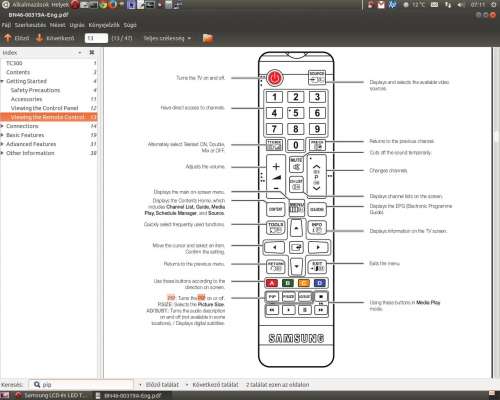
Task: Open the Index sidebar selector dropdown
Action: tap(80, 53)
